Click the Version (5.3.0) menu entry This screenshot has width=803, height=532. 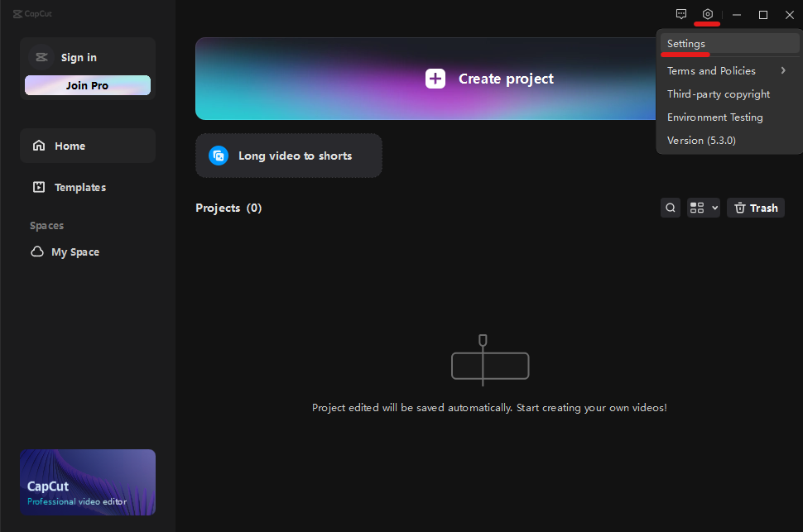730,141
